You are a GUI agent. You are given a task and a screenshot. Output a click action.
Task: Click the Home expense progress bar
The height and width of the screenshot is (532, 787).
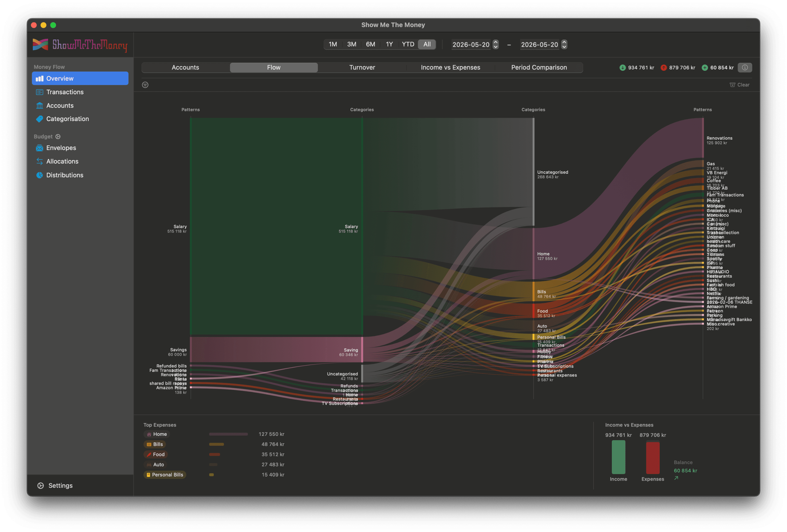pos(228,434)
